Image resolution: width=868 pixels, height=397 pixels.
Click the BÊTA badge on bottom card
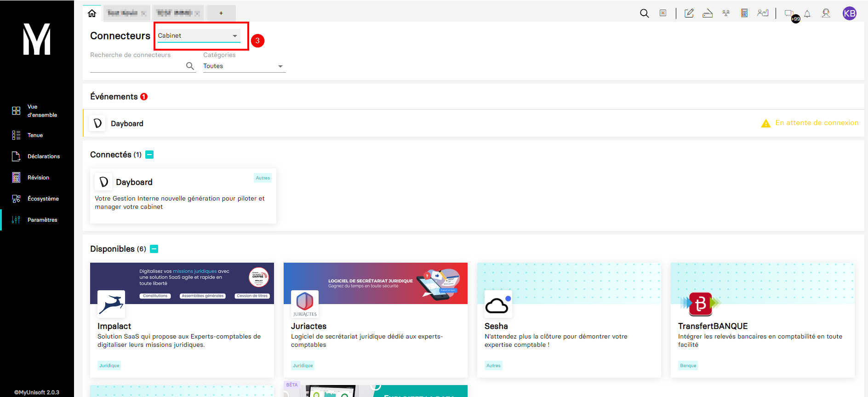[x=292, y=385]
